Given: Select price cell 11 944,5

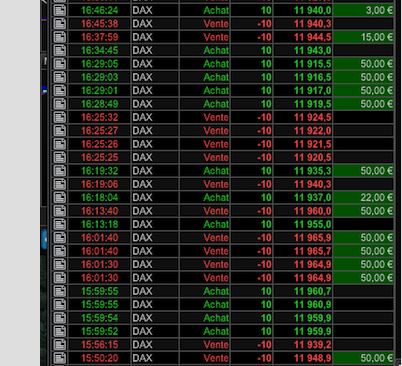Looking at the screenshot, I should pos(303,37).
